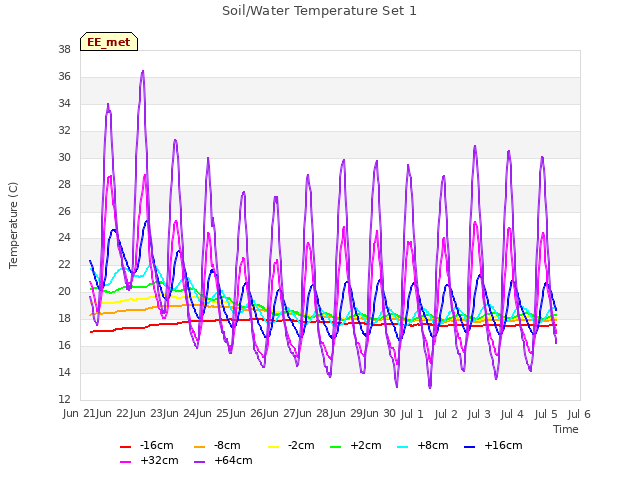The width and height of the screenshot is (640, 480).
Task: Click the 12 y-axis tick label
Action: coord(64,399)
